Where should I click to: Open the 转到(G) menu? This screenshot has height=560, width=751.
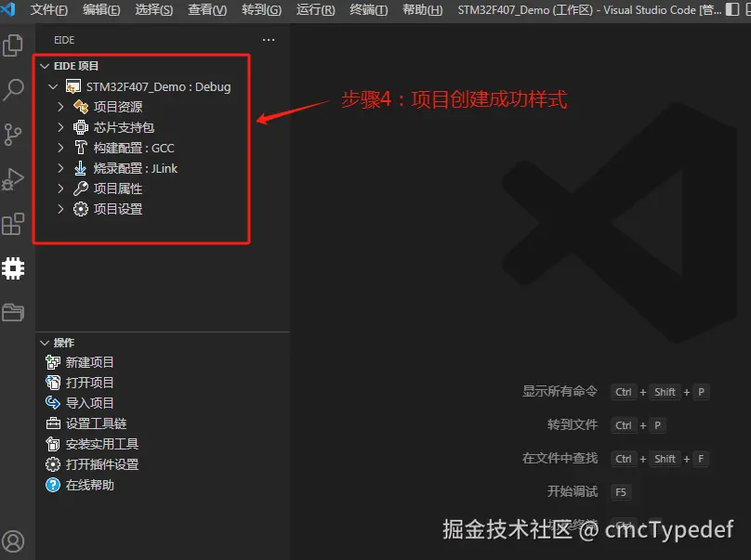[x=261, y=9]
